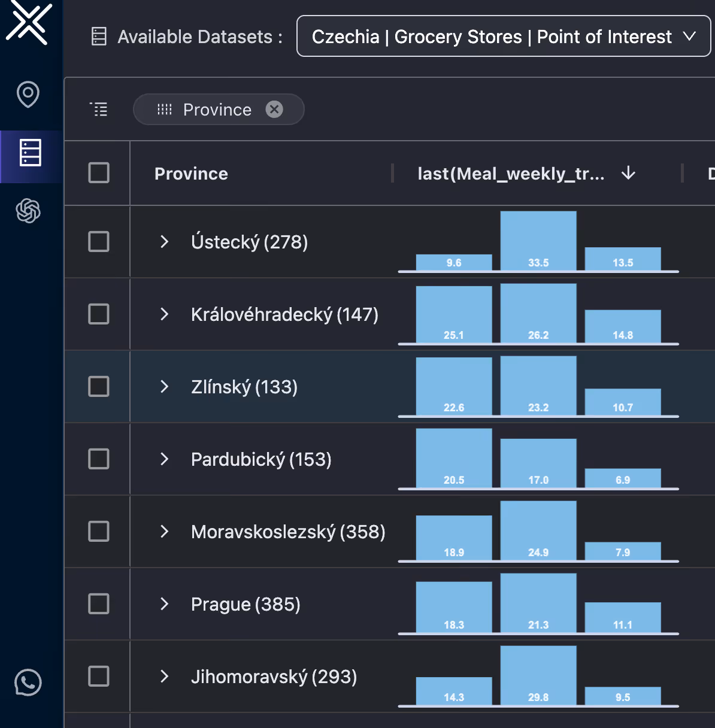Open the map pin location view
This screenshot has height=728, width=715.
coord(28,94)
